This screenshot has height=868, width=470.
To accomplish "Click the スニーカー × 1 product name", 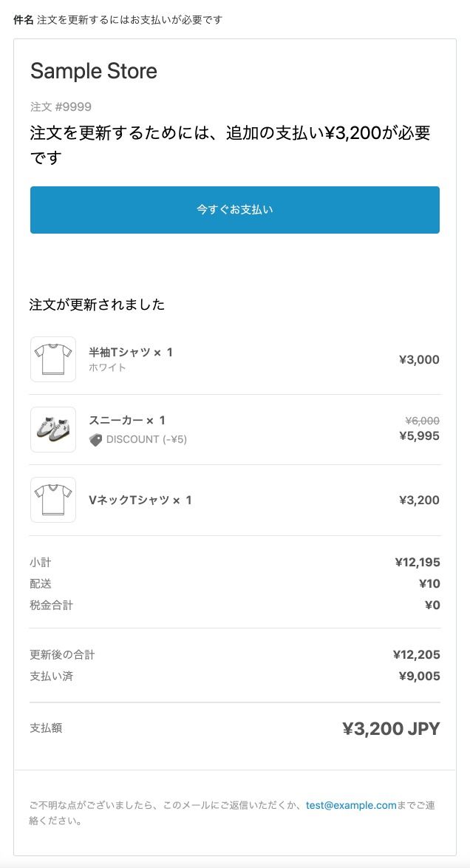I will pos(127,421).
